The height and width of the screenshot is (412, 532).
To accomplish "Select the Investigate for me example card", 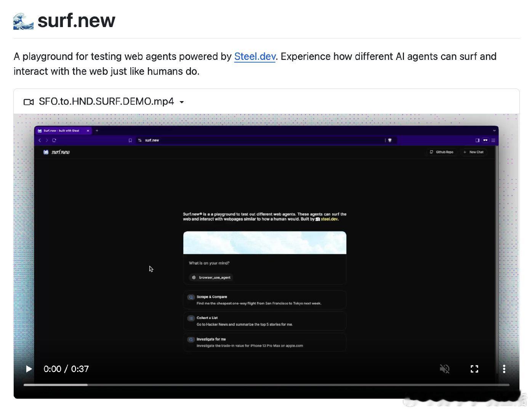I will coord(264,342).
